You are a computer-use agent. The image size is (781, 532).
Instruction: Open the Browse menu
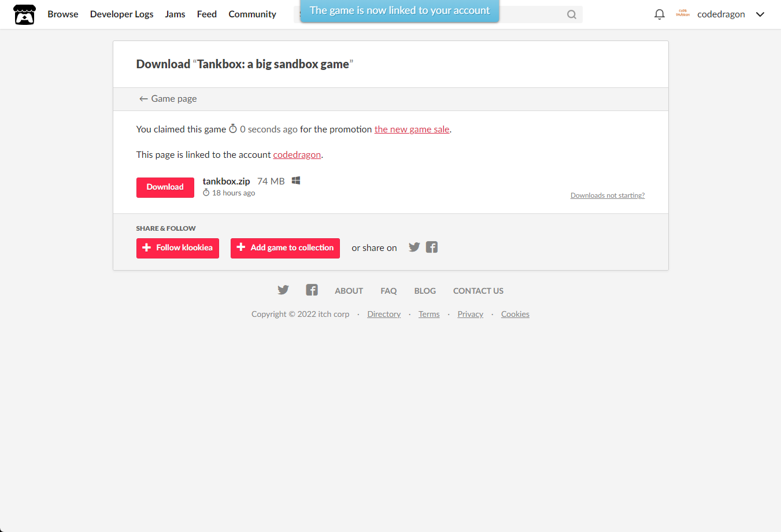[63, 14]
